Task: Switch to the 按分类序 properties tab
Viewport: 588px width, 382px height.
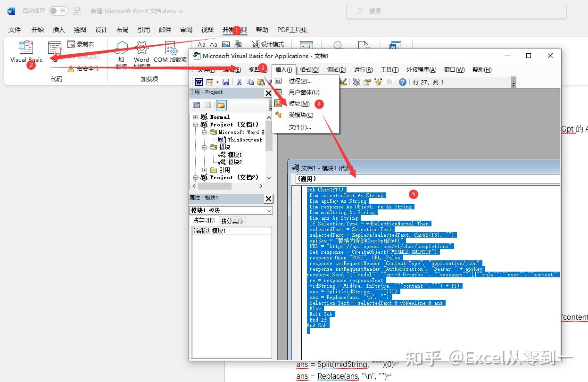Action: (x=232, y=220)
